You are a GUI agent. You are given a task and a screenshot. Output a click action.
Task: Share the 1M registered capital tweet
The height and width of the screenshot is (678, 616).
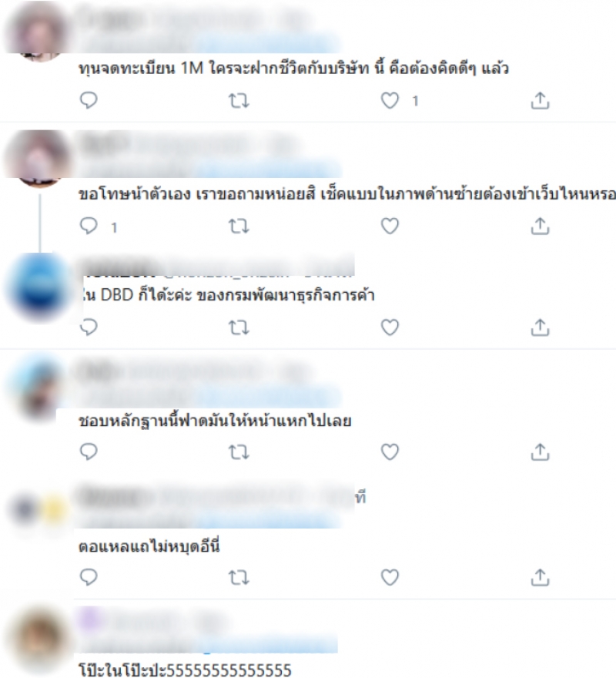[540, 100]
